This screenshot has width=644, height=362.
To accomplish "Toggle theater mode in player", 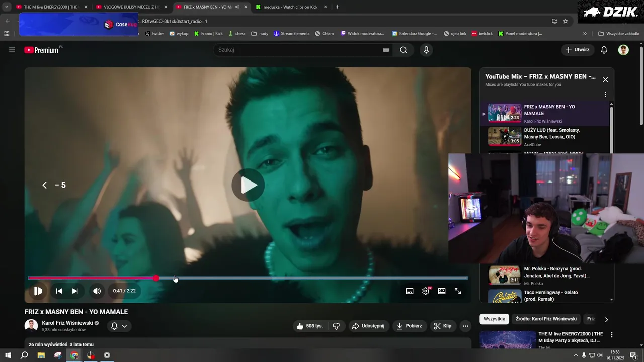I will pos(442,291).
